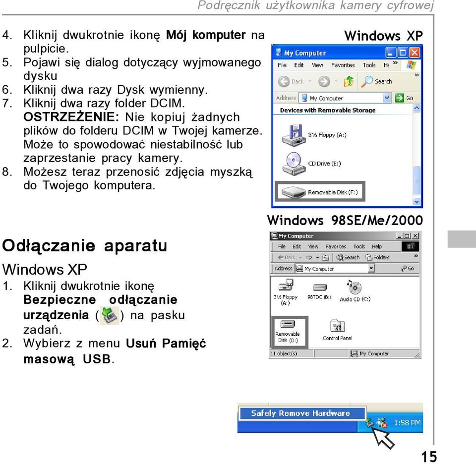This screenshot has height=464, width=476.
Task: Click 'Devices with Removable Storage' group header
Action: point(328,110)
